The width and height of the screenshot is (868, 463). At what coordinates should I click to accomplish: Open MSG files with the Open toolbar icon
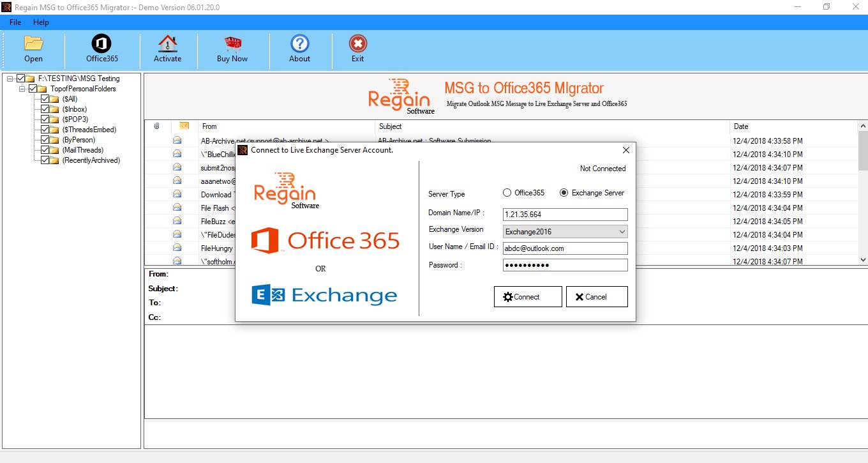pyautogui.click(x=33, y=43)
